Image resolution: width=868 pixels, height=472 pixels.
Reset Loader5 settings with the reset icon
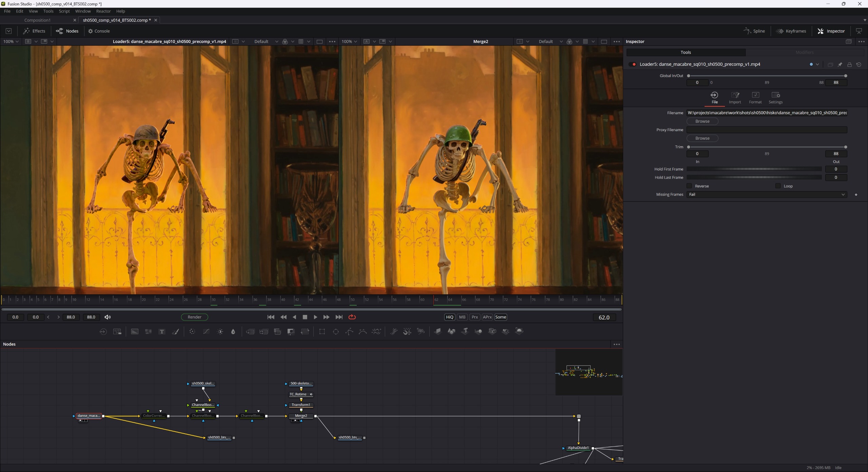click(859, 64)
